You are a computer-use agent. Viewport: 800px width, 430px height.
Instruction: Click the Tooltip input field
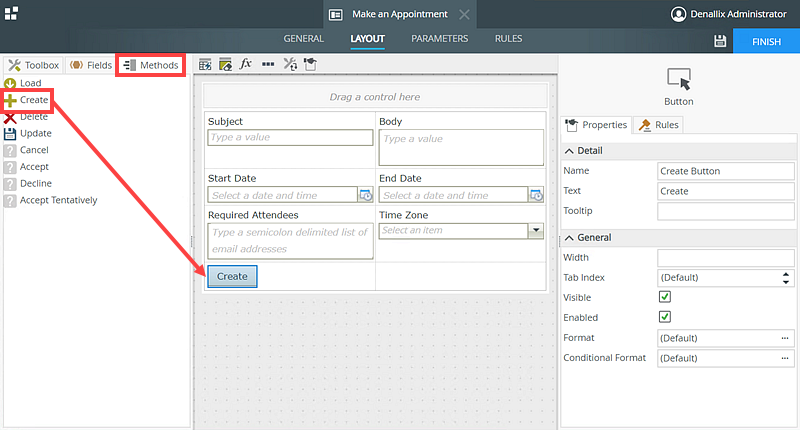(x=725, y=211)
